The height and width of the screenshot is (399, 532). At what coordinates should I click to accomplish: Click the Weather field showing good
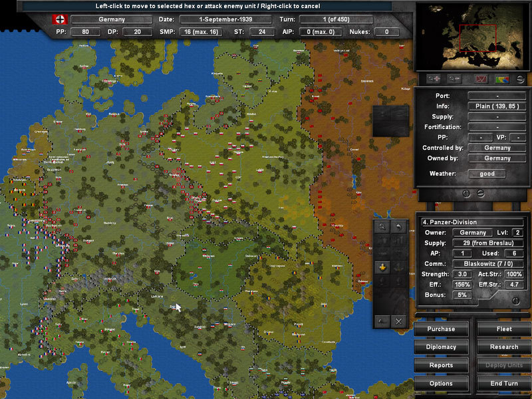[487, 174]
